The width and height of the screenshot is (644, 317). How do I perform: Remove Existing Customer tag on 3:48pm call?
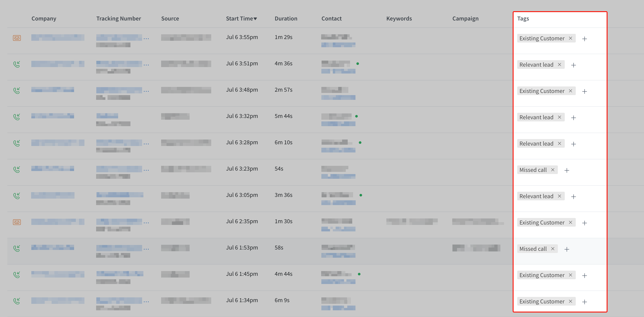point(571,91)
